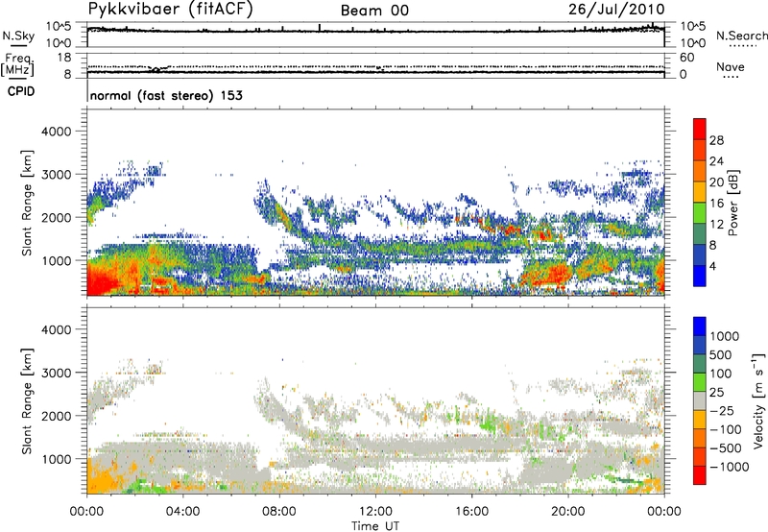Click the 'Velocity [m s⁻¹]' colorbar title

pos(758,400)
